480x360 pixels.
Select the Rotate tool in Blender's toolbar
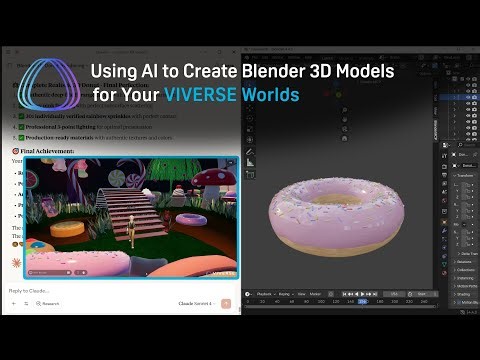click(250, 118)
